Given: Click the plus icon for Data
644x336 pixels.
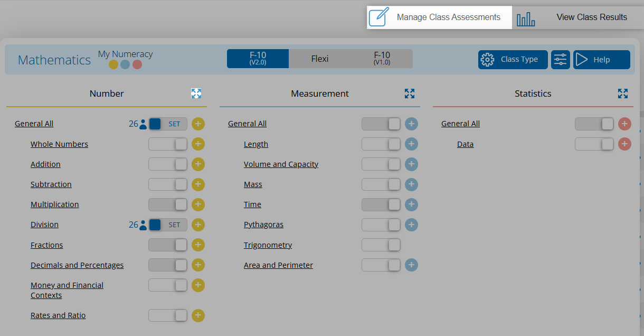Looking at the screenshot, I should point(624,144).
